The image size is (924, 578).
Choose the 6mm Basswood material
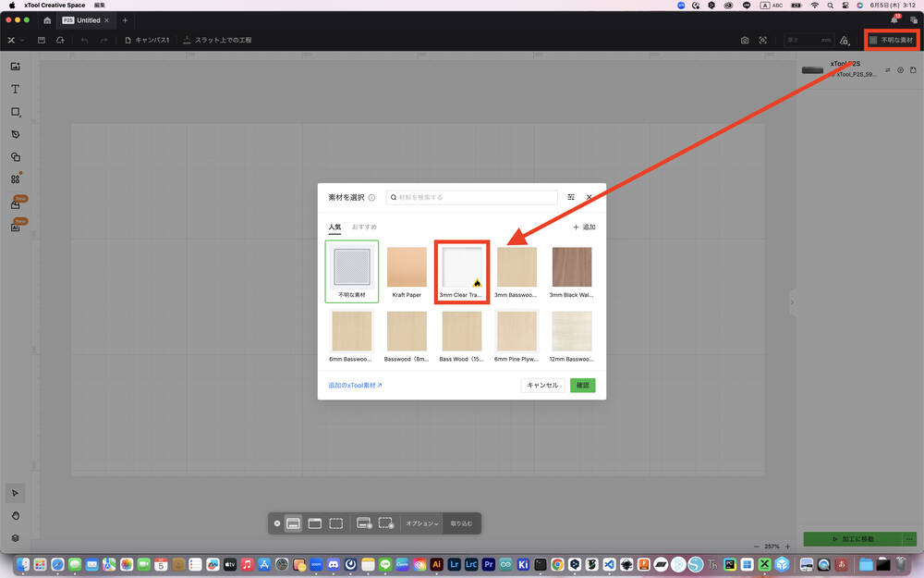352,336
